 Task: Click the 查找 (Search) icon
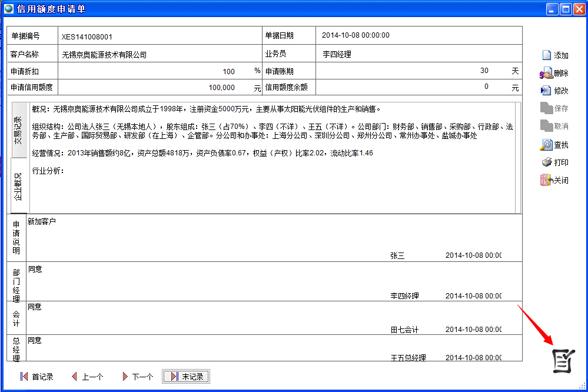[x=546, y=144]
